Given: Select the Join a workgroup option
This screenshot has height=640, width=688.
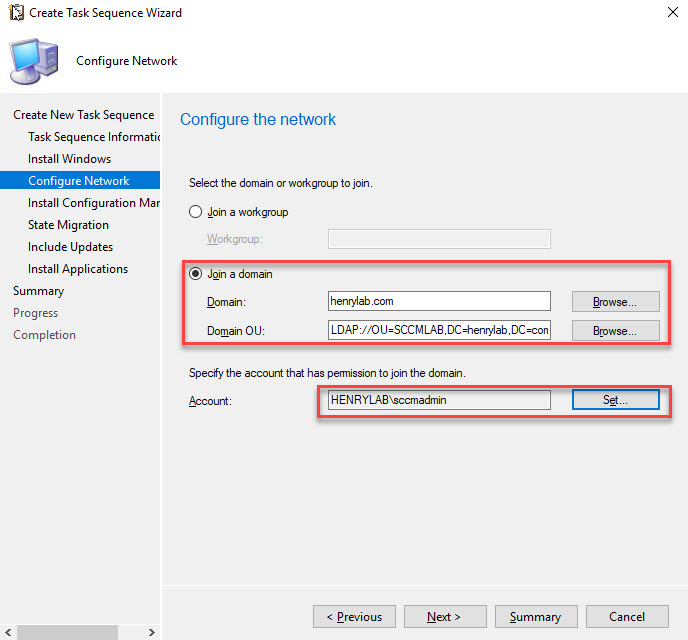Looking at the screenshot, I should [x=196, y=212].
